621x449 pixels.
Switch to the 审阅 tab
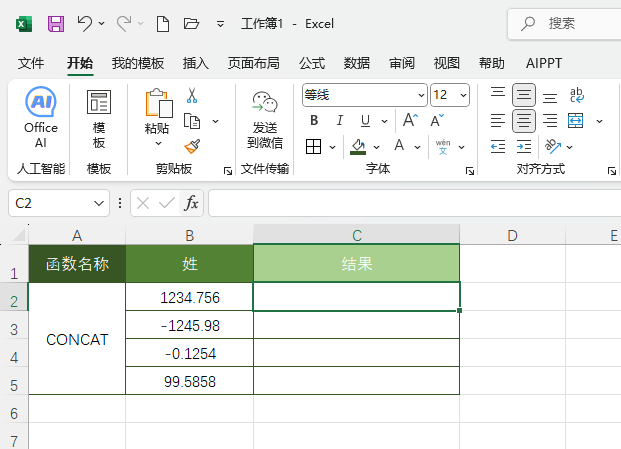pyautogui.click(x=402, y=63)
